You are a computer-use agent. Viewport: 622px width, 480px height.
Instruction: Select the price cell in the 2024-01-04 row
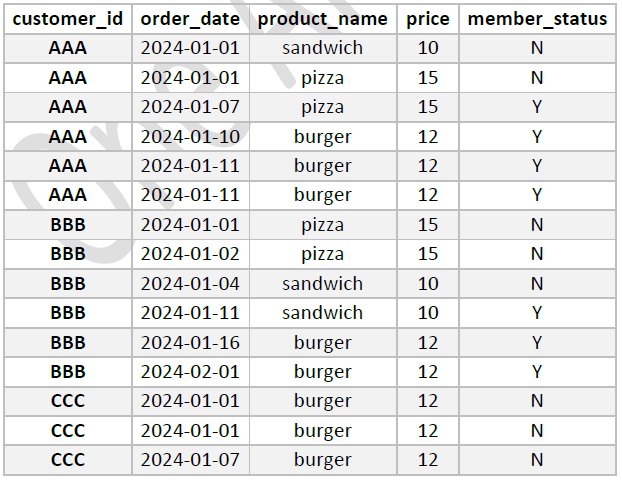tap(428, 284)
